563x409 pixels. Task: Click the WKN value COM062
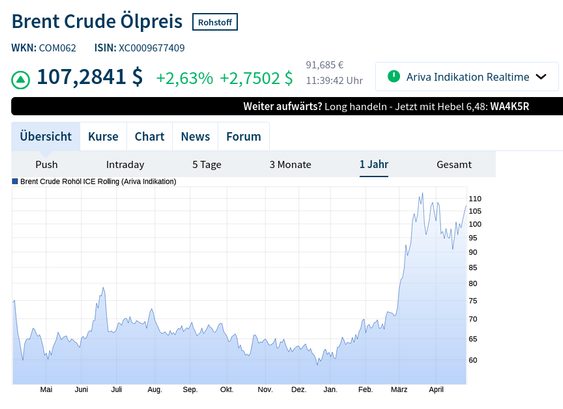coord(57,48)
